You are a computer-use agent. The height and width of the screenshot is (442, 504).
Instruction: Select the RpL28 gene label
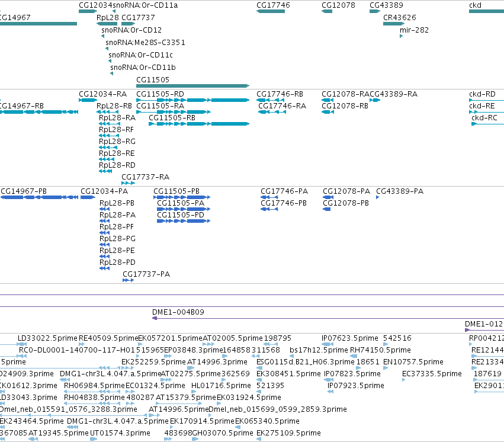(107, 17)
